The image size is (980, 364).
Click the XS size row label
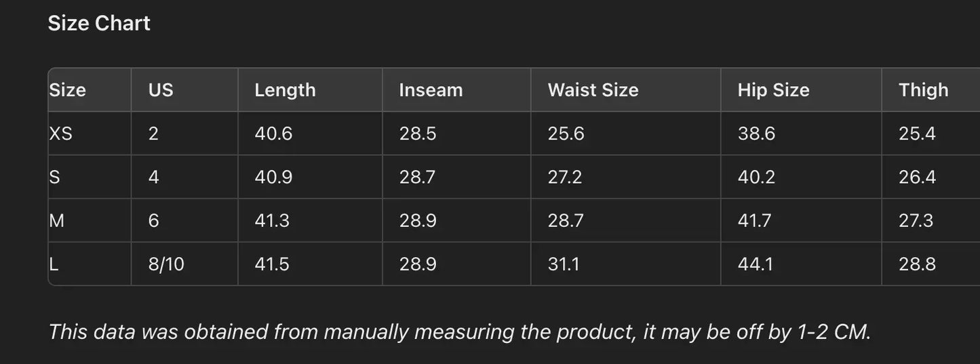coord(61,134)
